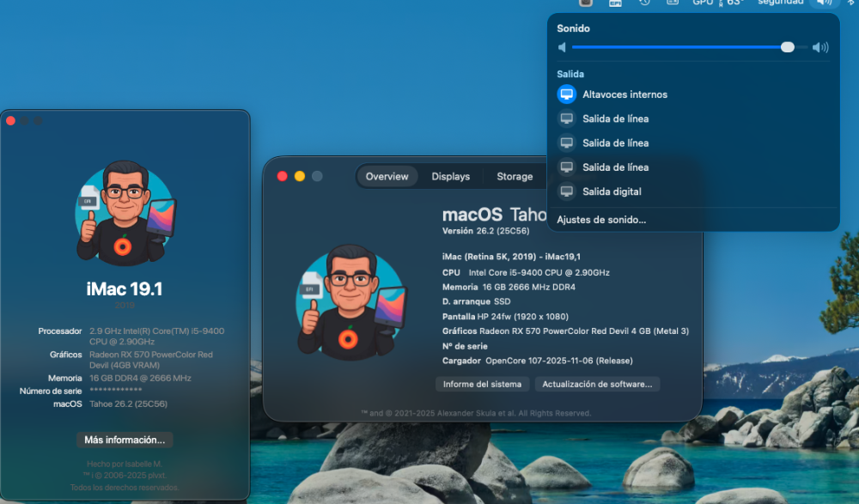
Task: Click the 16 GB 2666 MHz DDR4 memory value
Action: coord(528,287)
